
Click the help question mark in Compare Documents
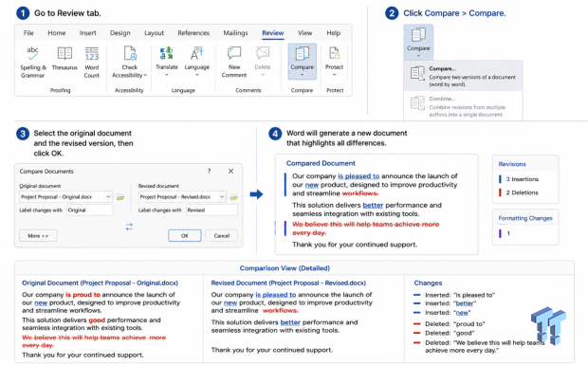(x=209, y=171)
